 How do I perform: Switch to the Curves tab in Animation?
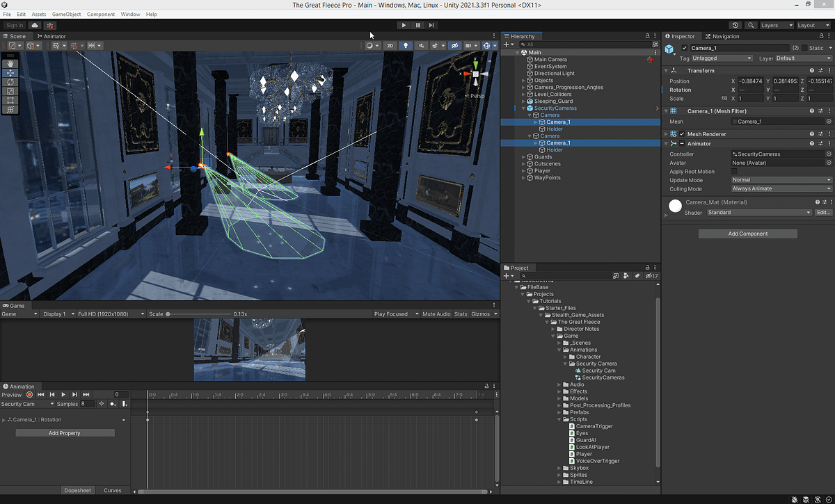pos(112,490)
